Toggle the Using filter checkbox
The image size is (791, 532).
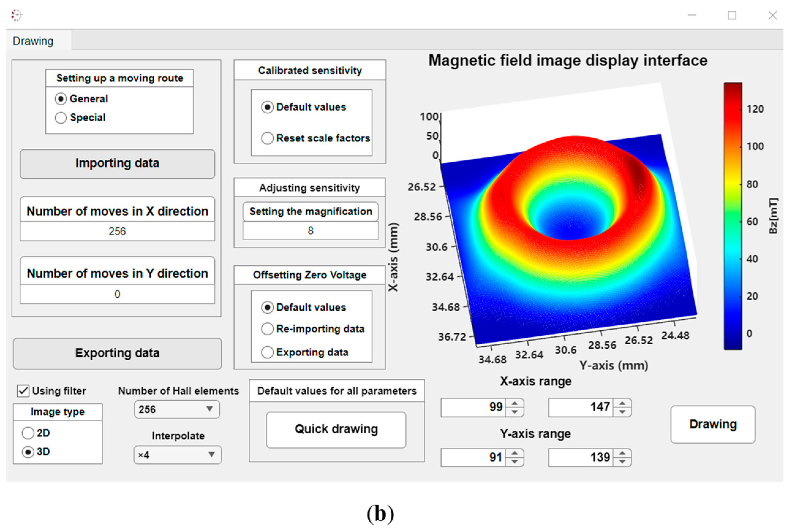pos(23,391)
